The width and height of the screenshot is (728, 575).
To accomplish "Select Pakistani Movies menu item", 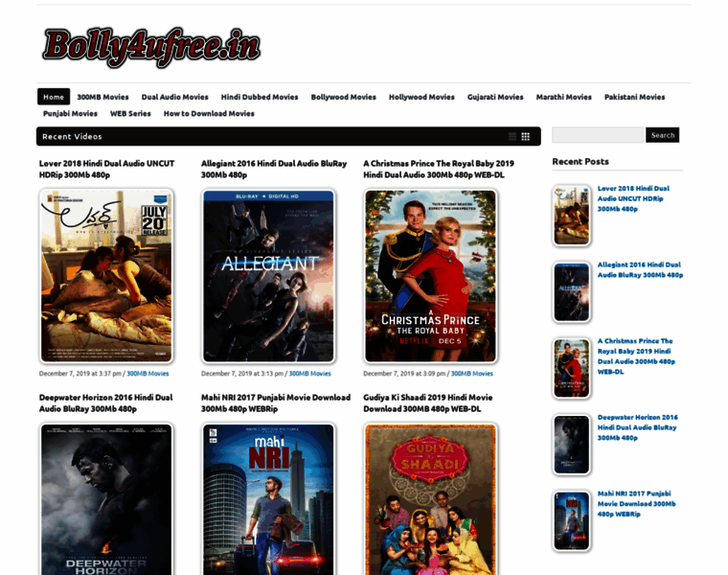I will click(635, 97).
